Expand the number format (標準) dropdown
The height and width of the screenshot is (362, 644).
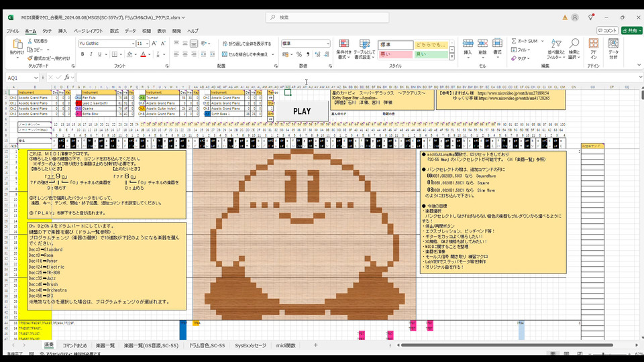(328, 44)
